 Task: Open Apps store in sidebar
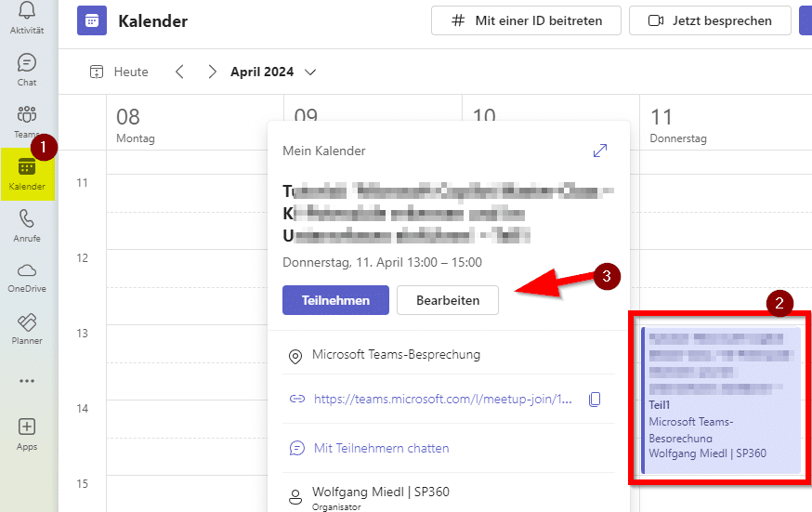[x=27, y=432]
